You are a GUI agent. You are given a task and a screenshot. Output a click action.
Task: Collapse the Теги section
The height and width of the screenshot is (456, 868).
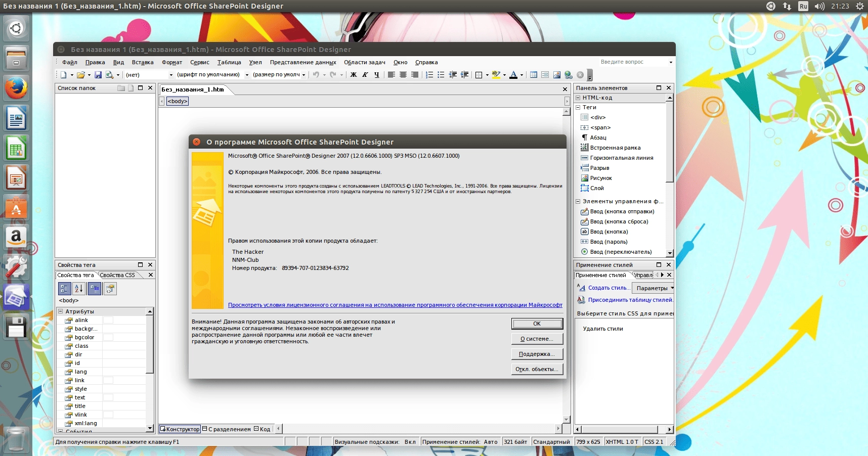point(578,107)
